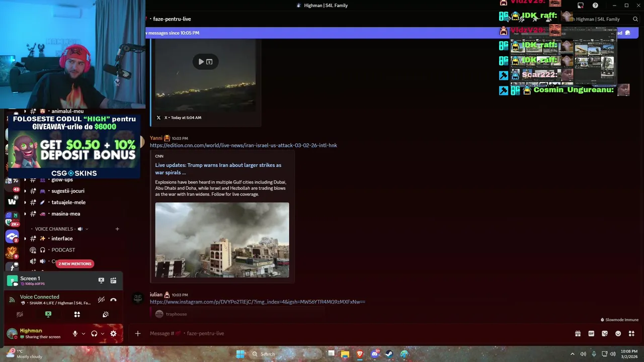644x362 pixels.
Task: Open the masina-mea channel
Action: [66, 214]
